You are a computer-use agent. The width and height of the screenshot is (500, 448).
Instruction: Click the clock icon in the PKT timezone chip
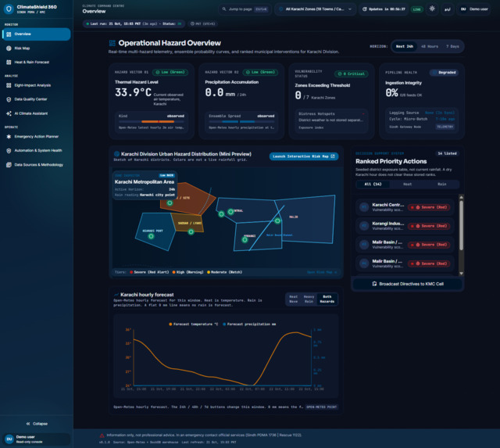[192, 23]
